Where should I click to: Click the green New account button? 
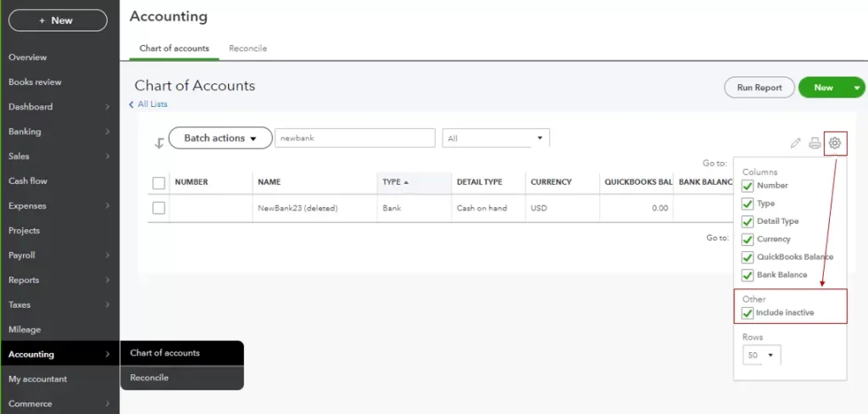(x=824, y=87)
